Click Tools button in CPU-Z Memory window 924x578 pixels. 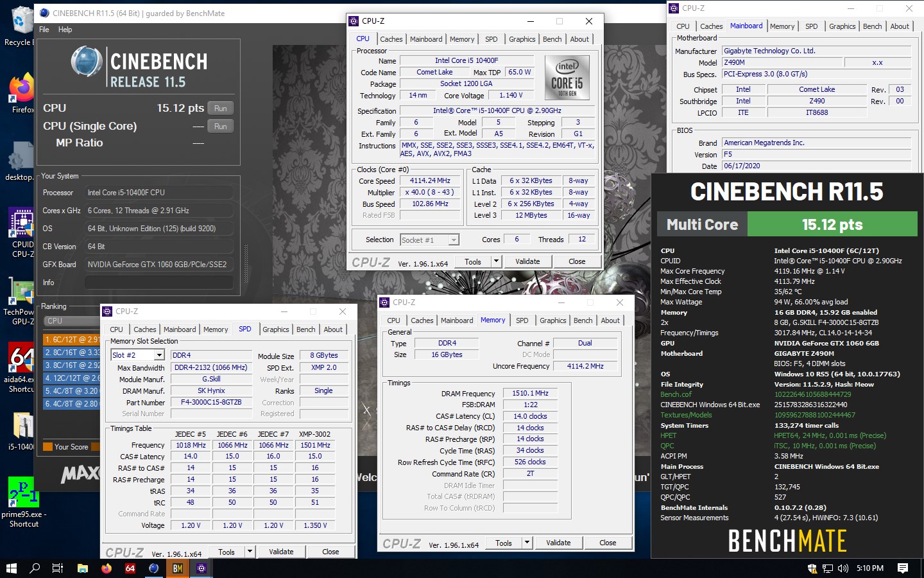[x=504, y=543]
